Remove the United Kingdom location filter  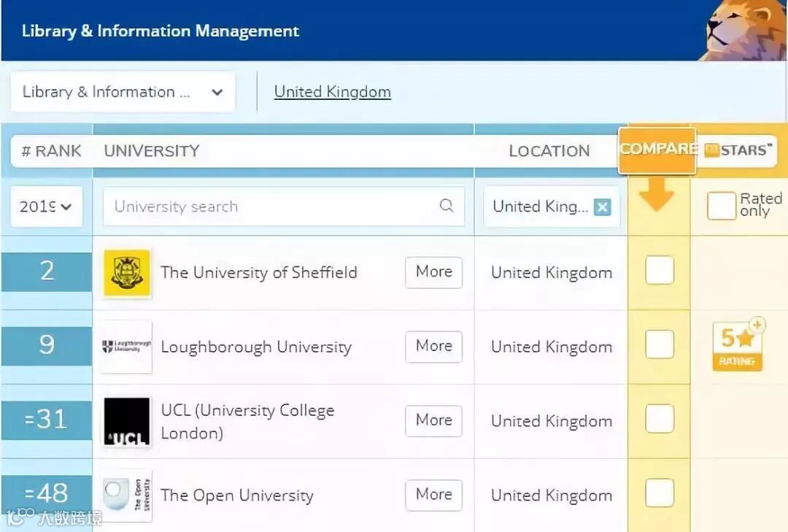point(602,207)
